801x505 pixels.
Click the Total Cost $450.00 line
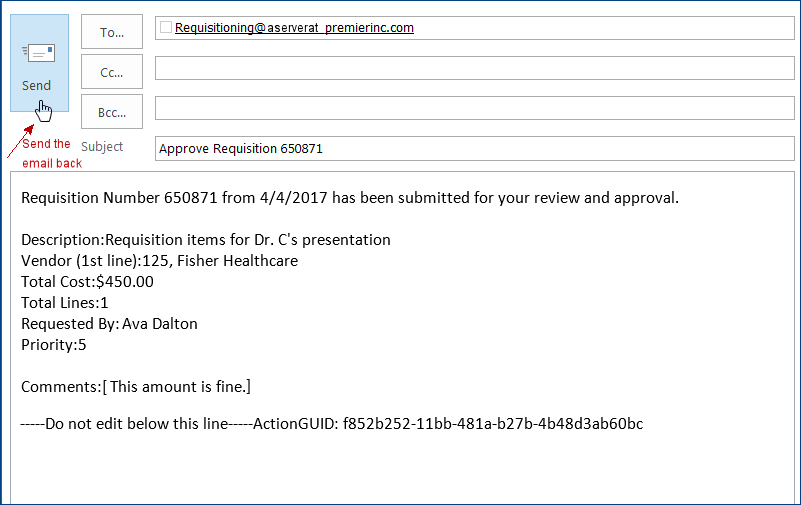click(x=87, y=282)
